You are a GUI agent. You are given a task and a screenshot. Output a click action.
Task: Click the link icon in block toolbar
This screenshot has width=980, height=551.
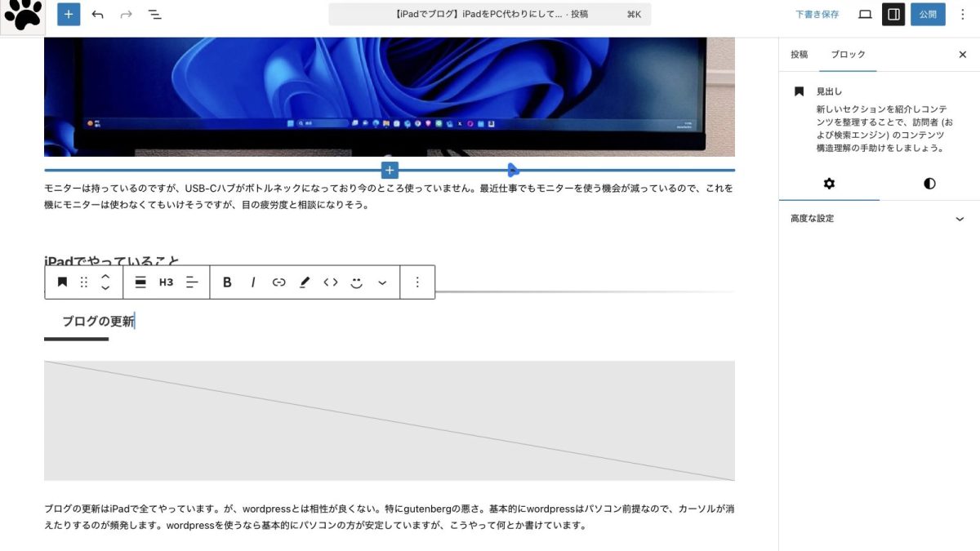[279, 282]
